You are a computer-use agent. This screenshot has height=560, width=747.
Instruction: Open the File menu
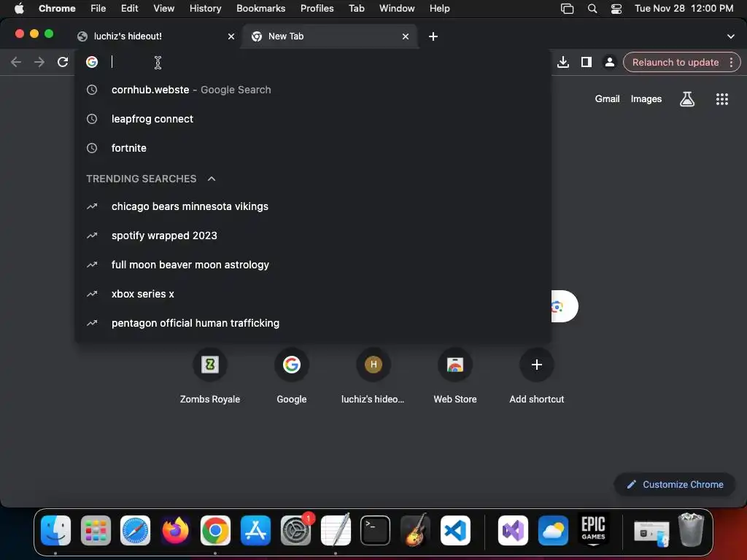pos(98,8)
